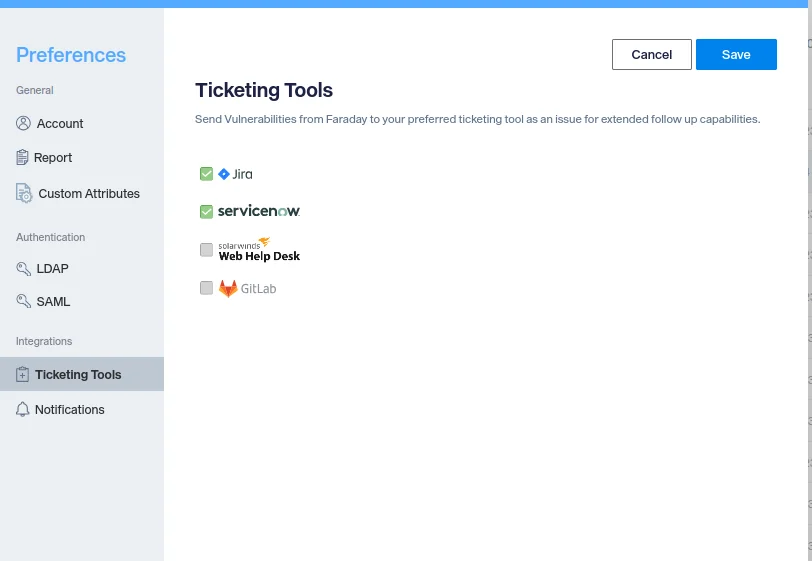
Task: Open the Custom Attributes page
Action: point(89,193)
